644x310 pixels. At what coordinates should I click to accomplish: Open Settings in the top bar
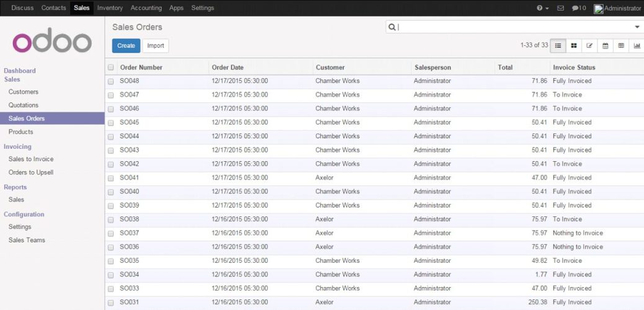[202, 8]
